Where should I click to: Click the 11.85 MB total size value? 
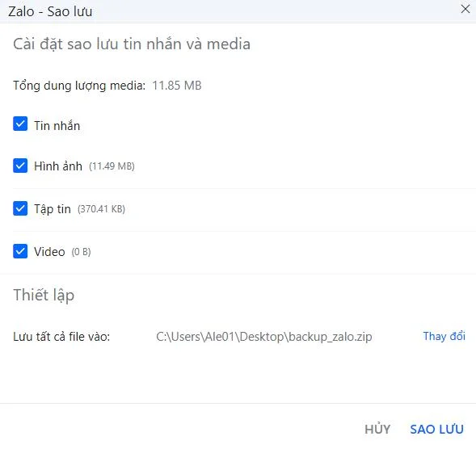[177, 86]
